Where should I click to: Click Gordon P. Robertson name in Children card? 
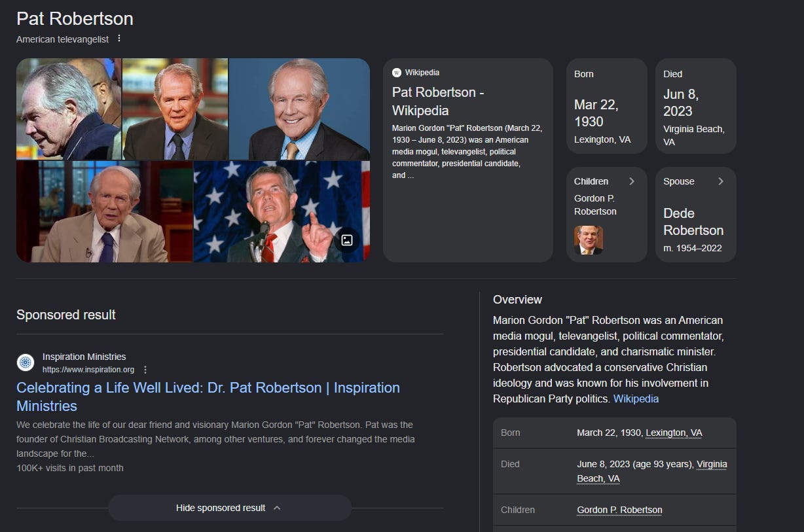595,205
